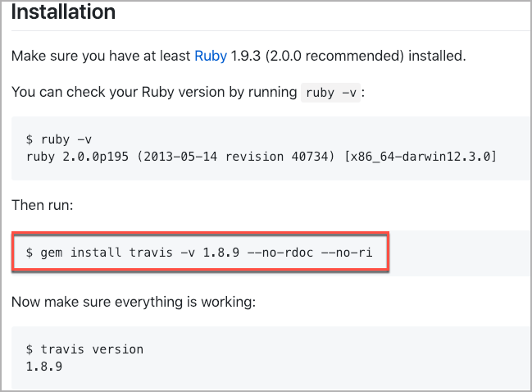Click the word 'travis' in install command
The height and width of the screenshot is (392, 532).
pyautogui.click(x=151, y=252)
